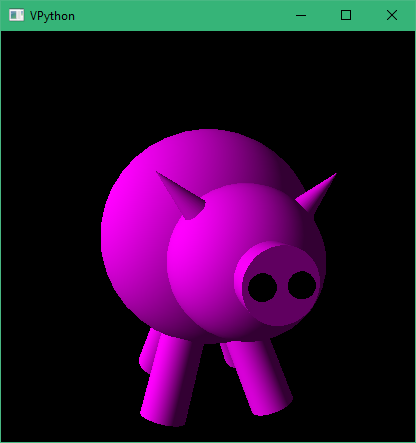Screen dimensions: 416x443
Task: Minimize the VPython window
Action: pyautogui.click(x=301, y=15)
